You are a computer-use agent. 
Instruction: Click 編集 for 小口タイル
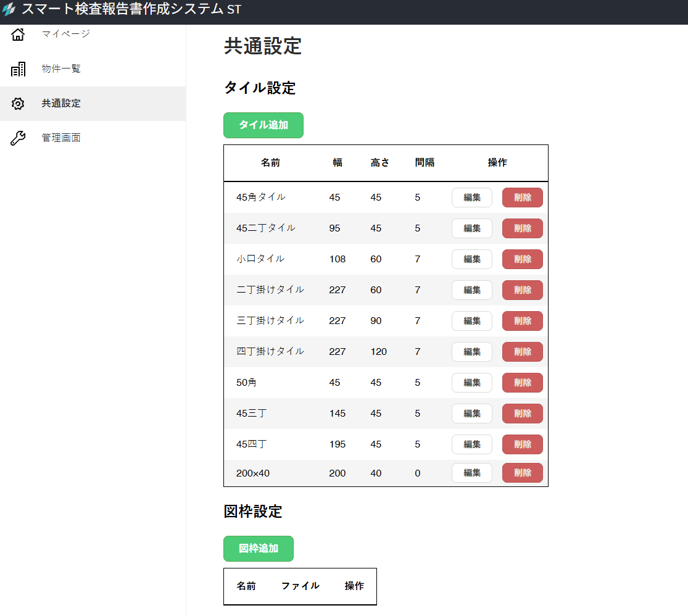pos(471,259)
